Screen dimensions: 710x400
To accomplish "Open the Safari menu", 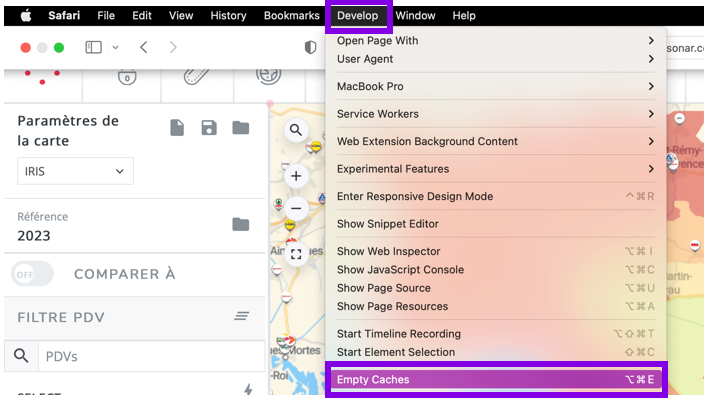I will click(64, 16).
